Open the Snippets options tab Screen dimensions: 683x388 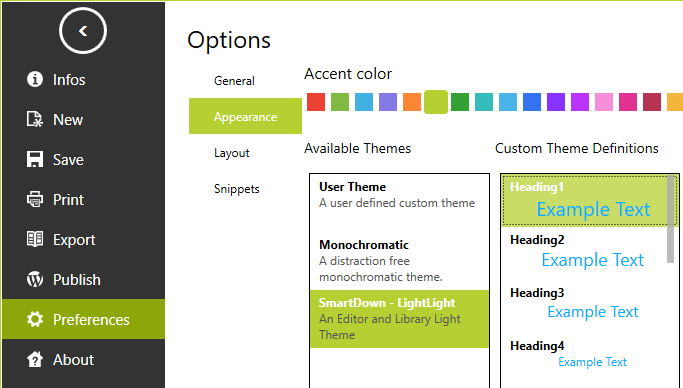[245, 189]
